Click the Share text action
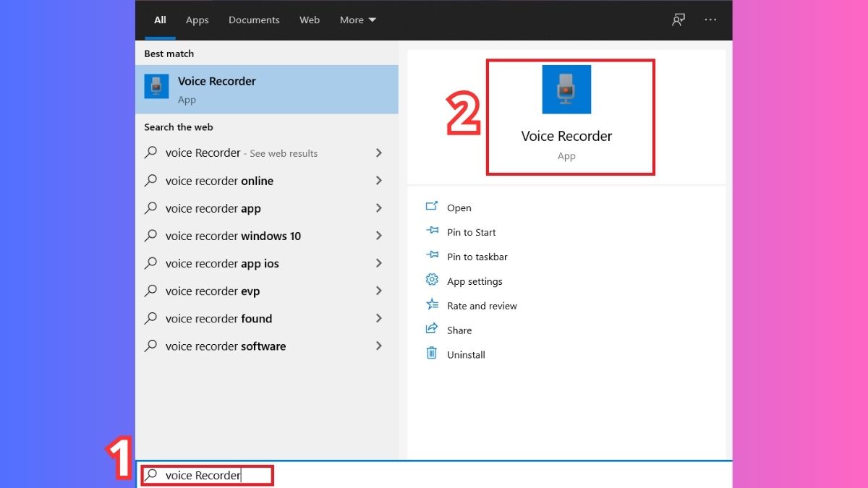 [459, 330]
